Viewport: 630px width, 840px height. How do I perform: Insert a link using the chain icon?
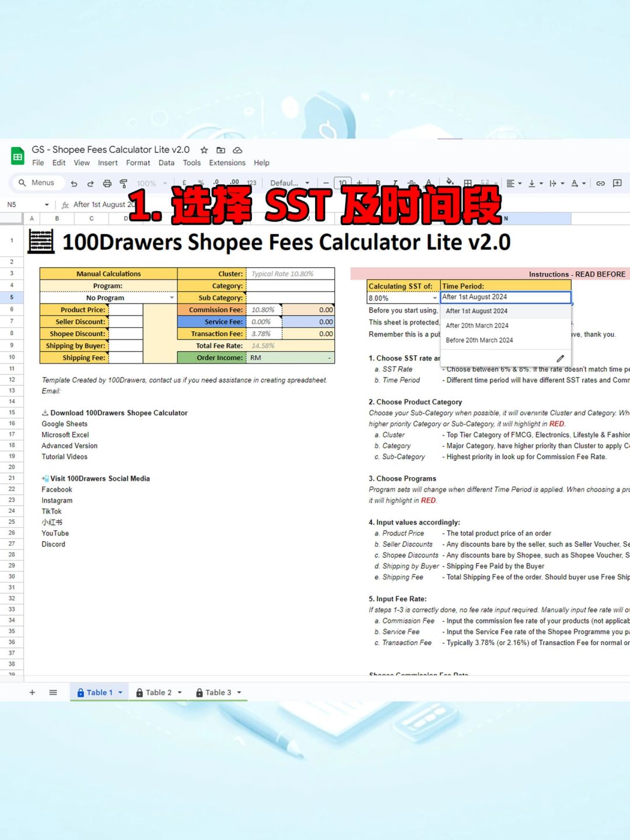pyautogui.click(x=600, y=183)
